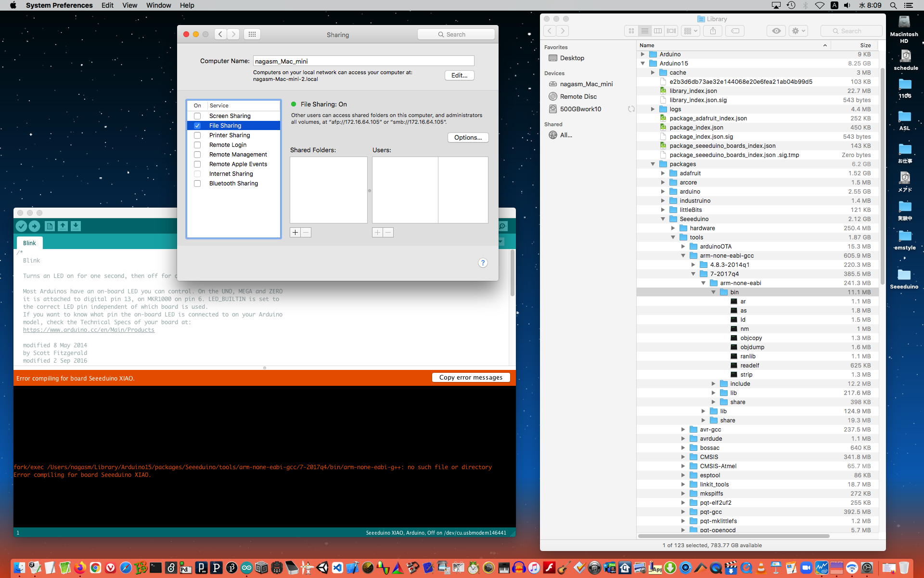This screenshot has width=924, height=578.
Task: Click the Finder Share toolbar icon
Action: pos(713,31)
